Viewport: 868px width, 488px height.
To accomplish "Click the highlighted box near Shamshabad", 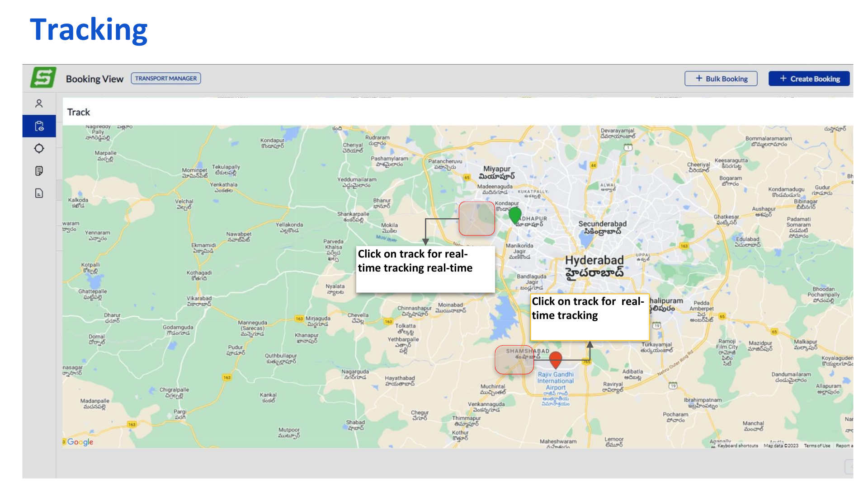I will [514, 360].
